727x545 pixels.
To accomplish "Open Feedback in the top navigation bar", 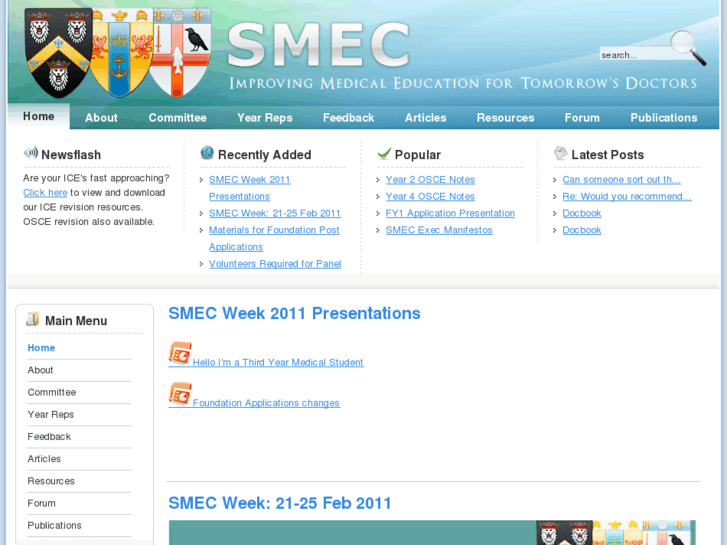I will coord(348,118).
